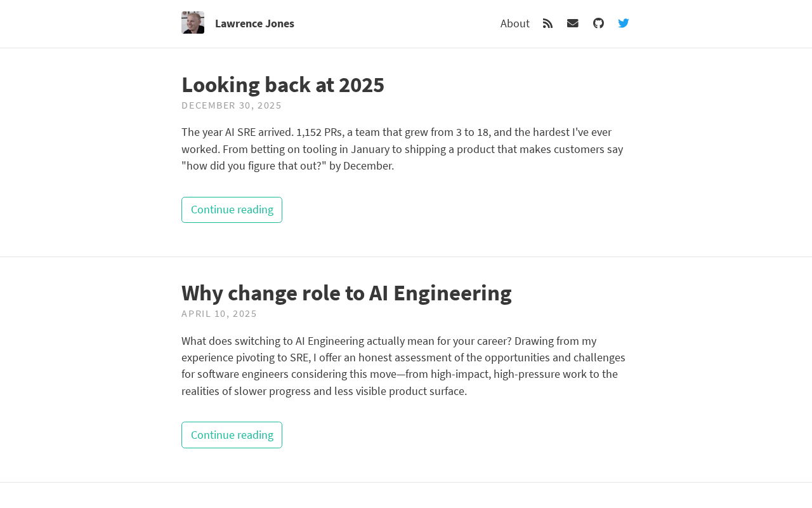Viewport: 812px width, 508px height.
Task: Open the GitHub profile icon
Action: click(598, 23)
